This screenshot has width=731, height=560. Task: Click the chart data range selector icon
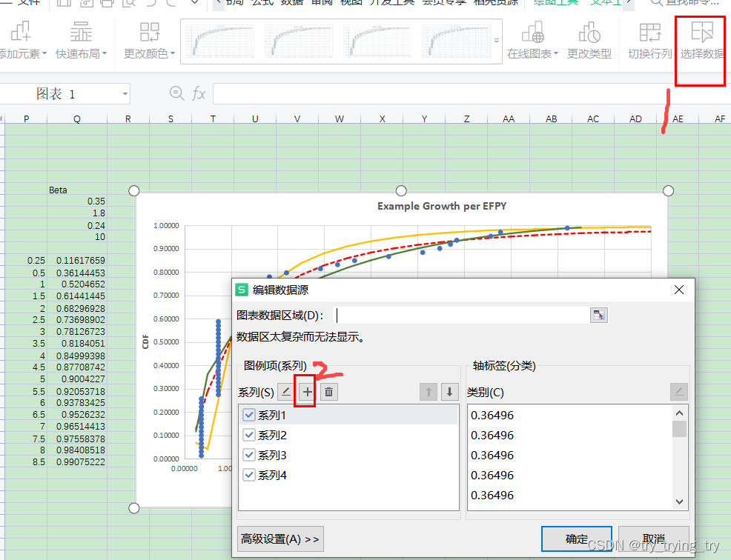598,316
